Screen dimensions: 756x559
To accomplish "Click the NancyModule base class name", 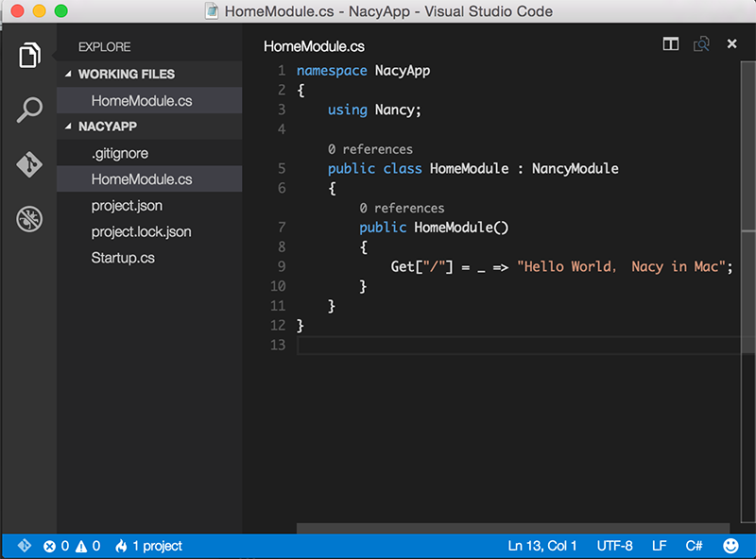I will coord(576,169).
